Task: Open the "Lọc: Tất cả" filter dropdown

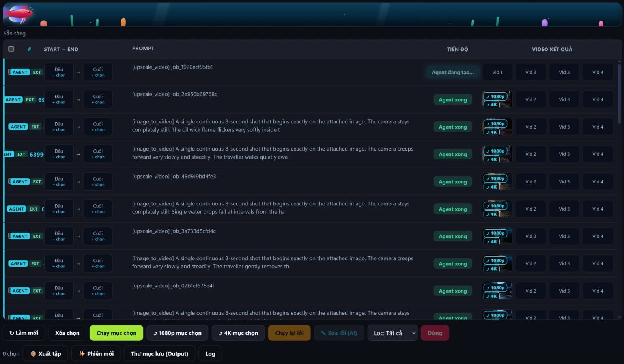Action: (392, 333)
